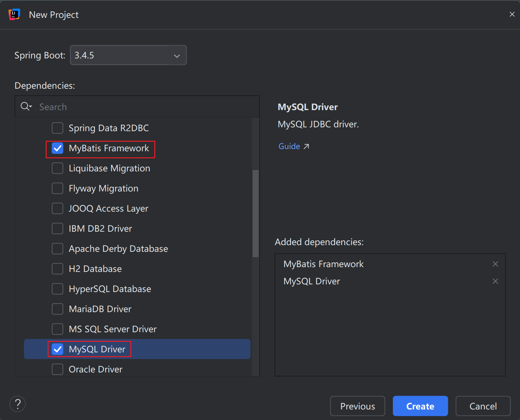The width and height of the screenshot is (520, 420).
Task: Close the New Project dialog
Action: click(512, 14)
